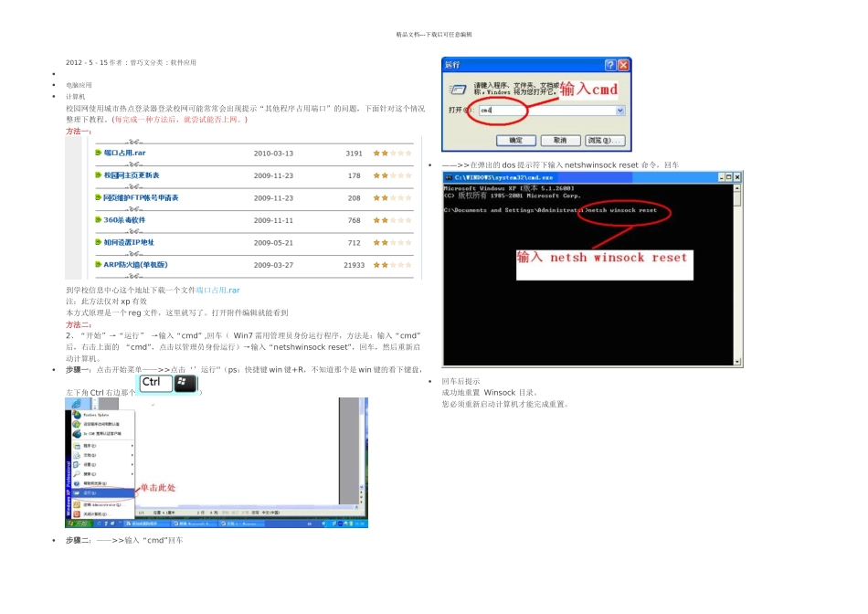Follow the blue 端口占用.rar link in the paragraph

coord(217,291)
